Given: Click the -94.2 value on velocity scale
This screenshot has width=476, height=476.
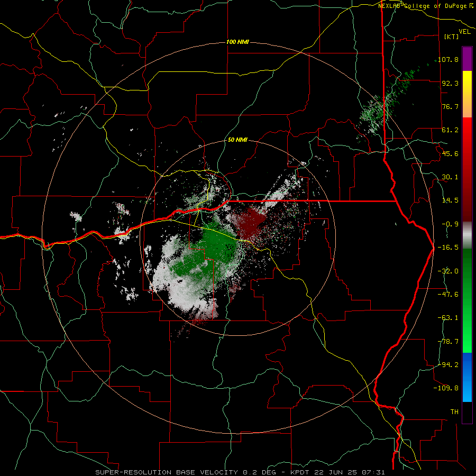Looking at the screenshot, I should click(448, 364).
